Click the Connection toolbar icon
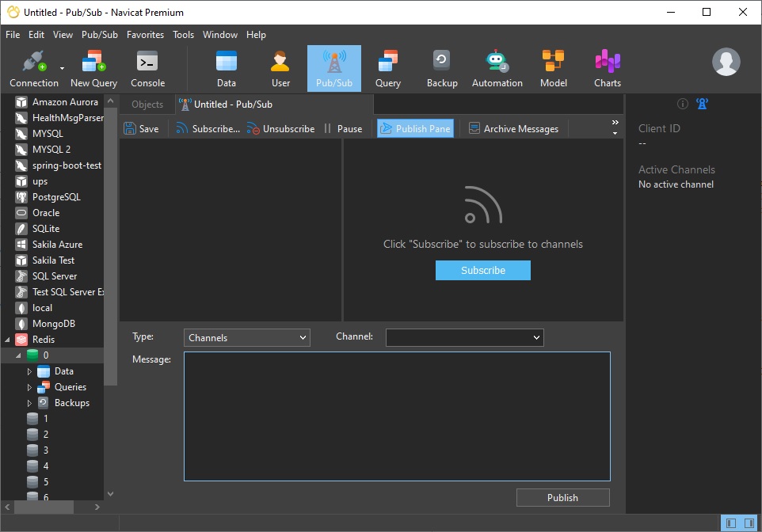The width and height of the screenshot is (762, 532). [33, 69]
